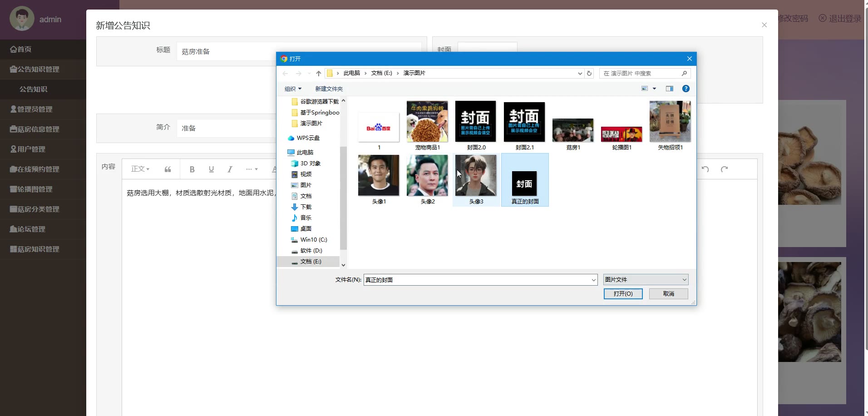Viewport: 868px width, 416px height.
Task: Open 公告知识 submenu item
Action: pos(43,89)
